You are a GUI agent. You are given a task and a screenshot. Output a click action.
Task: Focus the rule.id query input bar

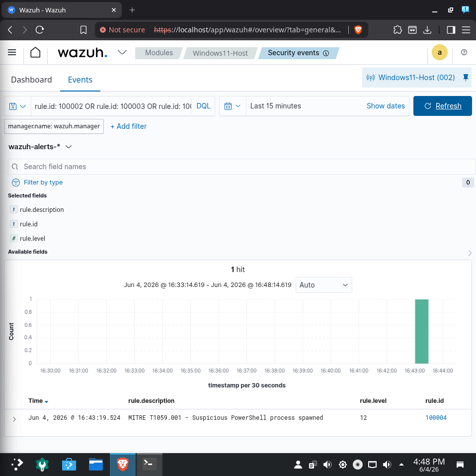[112, 106]
